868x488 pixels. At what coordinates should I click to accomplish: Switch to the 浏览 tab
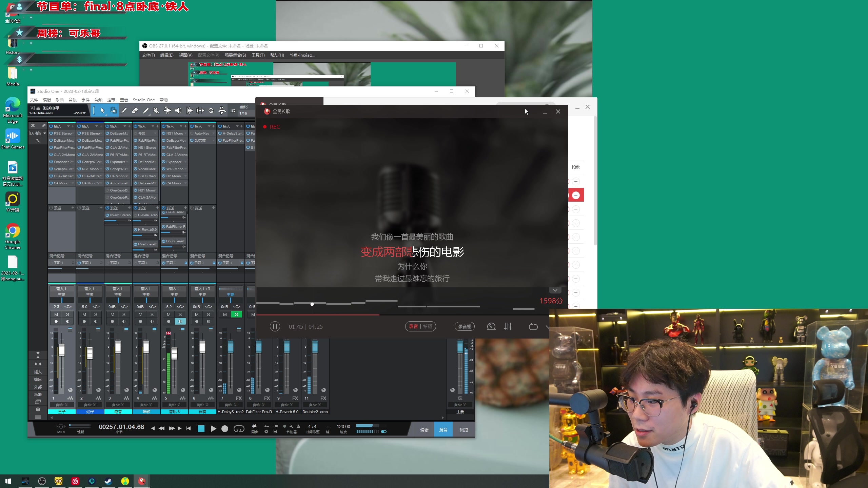[463, 430]
